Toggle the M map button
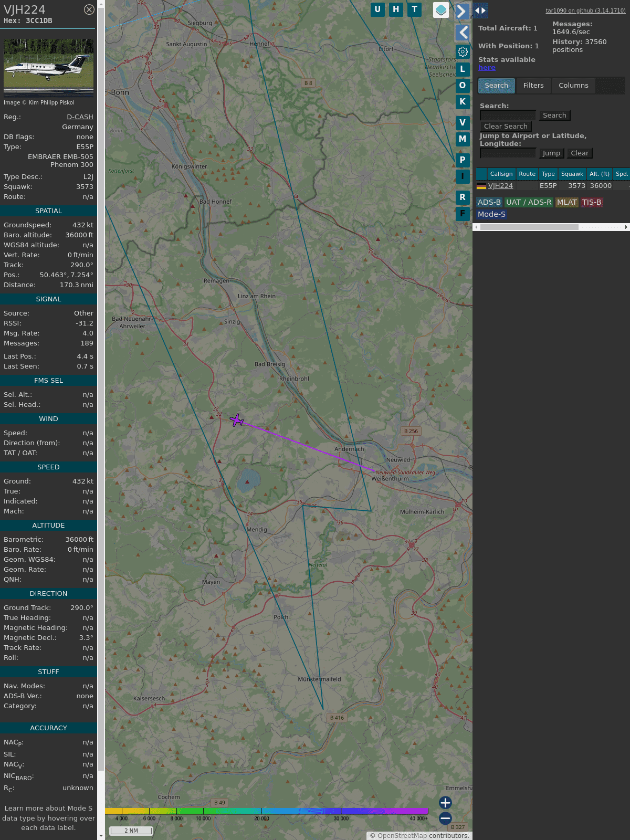 [463, 139]
